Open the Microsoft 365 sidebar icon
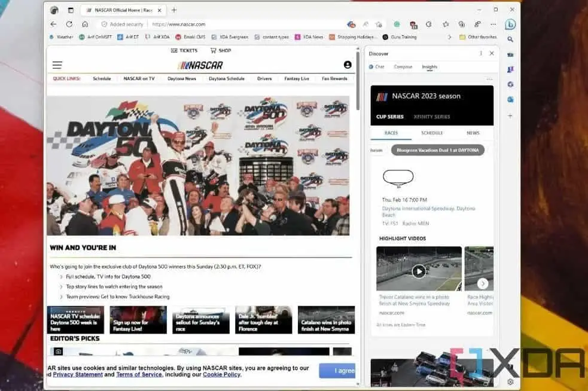Viewport: 588px width, 391px height. [x=510, y=85]
